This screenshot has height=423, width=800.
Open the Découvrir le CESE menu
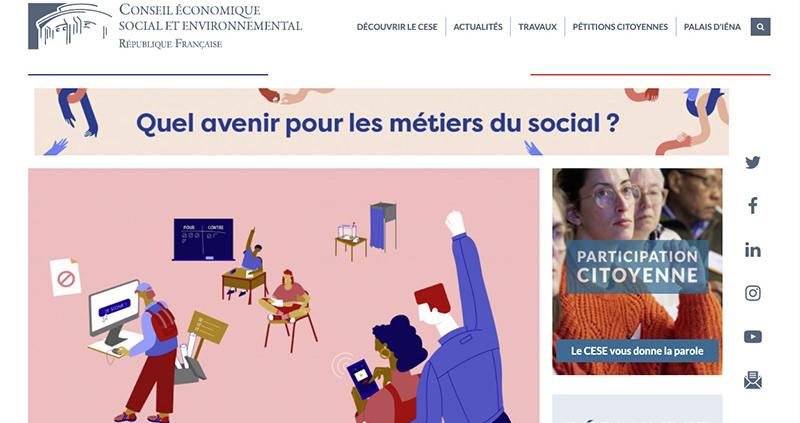[397, 27]
